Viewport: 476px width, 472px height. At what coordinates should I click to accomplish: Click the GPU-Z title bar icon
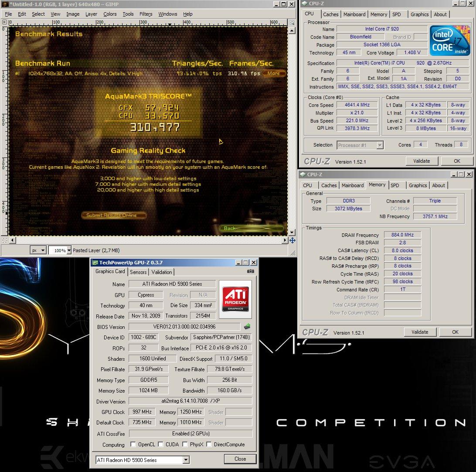click(95, 263)
